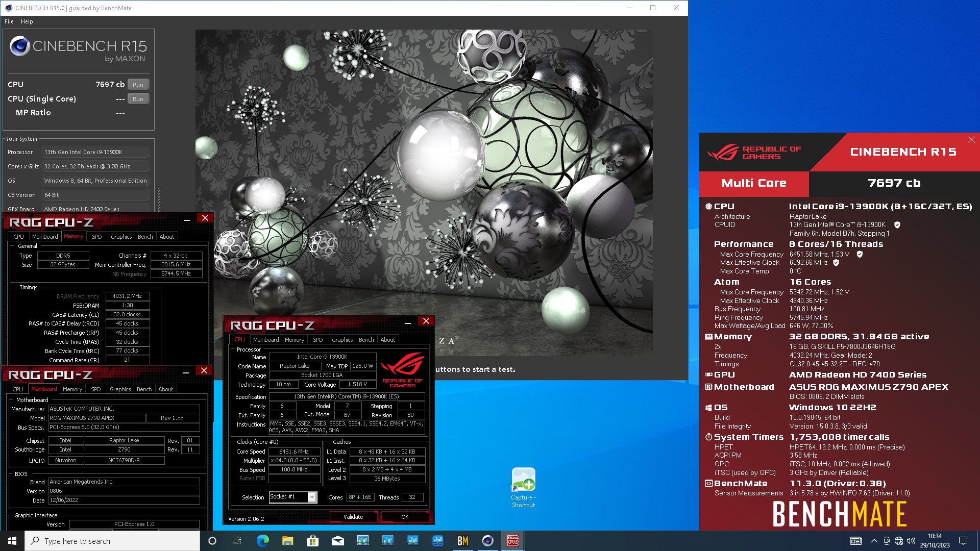Screen dimensions: 980x551
Task: Click OK in the center CPU-Z window
Action: click(x=405, y=517)
